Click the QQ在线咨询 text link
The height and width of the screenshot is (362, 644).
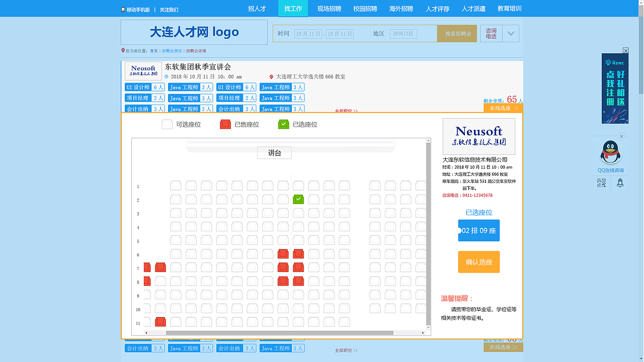[x=610, y=170]
